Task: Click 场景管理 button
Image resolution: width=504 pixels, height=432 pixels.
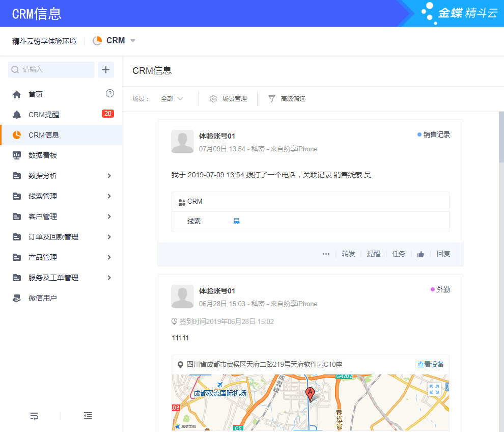Action: tap(228, 99)
